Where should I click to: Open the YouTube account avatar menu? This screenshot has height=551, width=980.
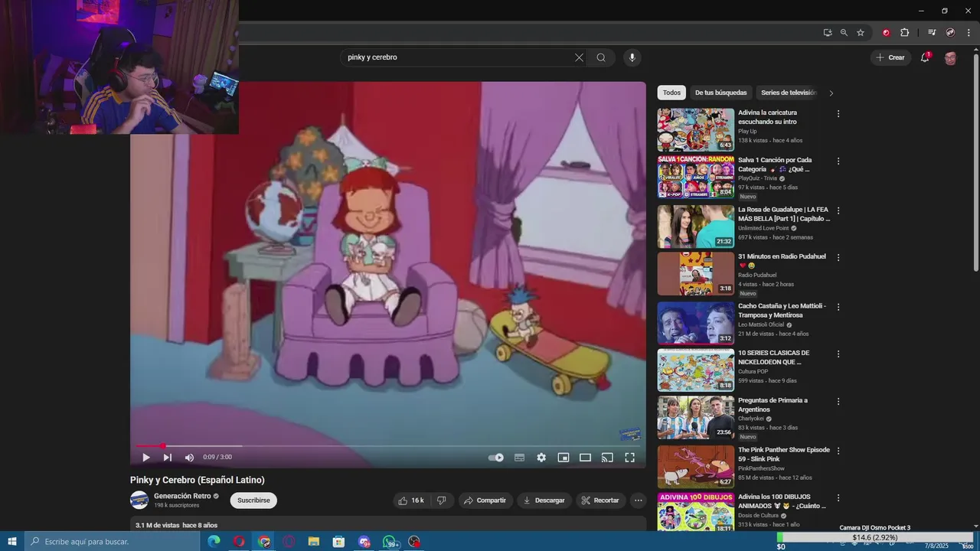pyautogui.click(x=950, y=58)
